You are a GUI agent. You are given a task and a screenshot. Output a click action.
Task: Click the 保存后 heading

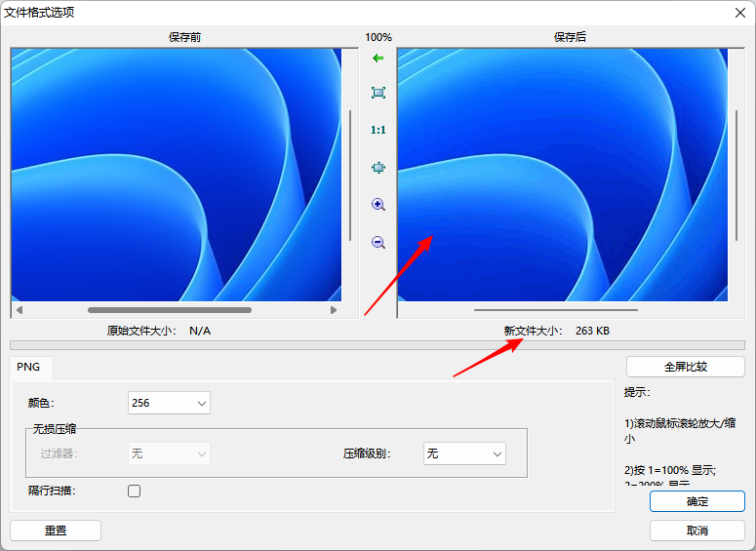click(x=570, y=37)
